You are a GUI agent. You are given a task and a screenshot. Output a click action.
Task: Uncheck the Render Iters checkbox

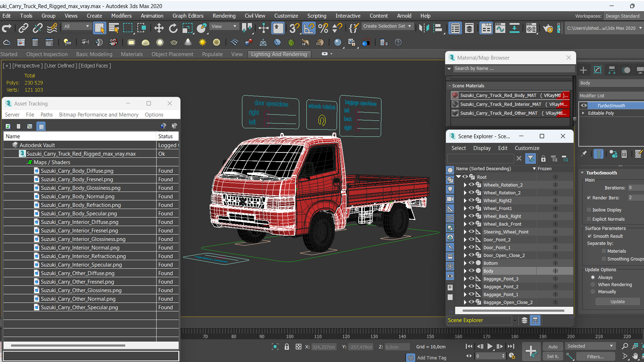click(x=589, y=198)
